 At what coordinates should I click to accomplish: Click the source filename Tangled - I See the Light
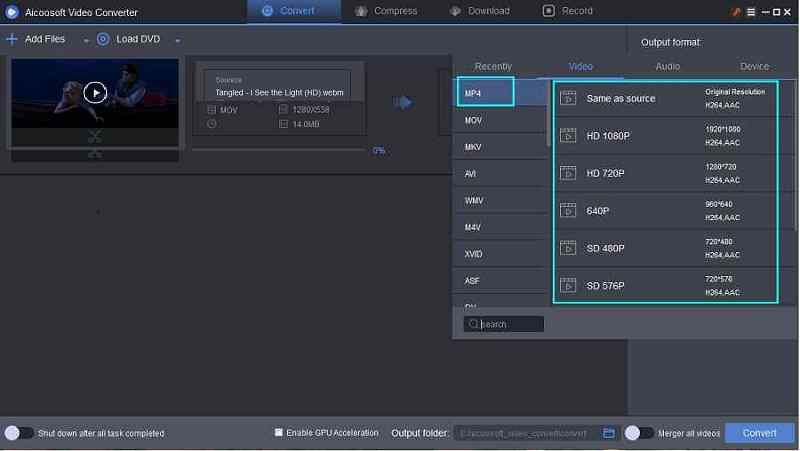pos(279,93)
